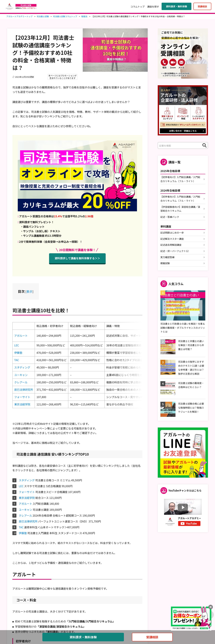
Task: Open the LINE お友達登録 banner
Action: [x=183, y=453]
